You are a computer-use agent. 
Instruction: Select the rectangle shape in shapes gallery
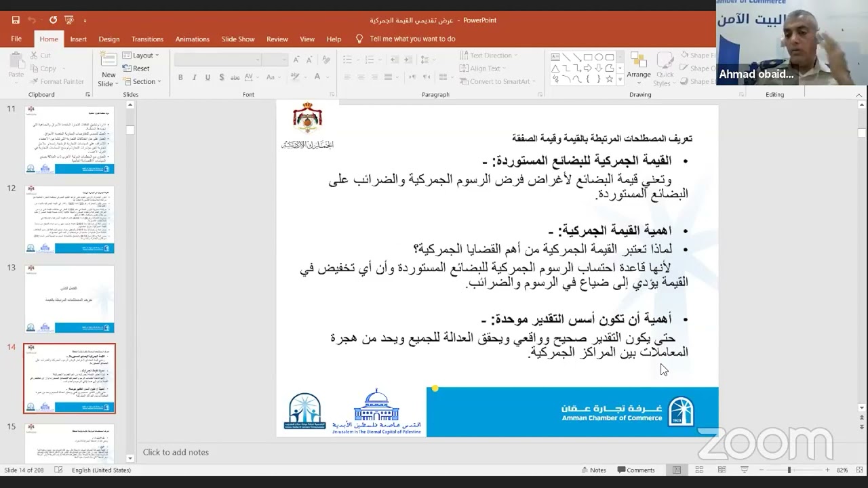(x=588, y=58)
